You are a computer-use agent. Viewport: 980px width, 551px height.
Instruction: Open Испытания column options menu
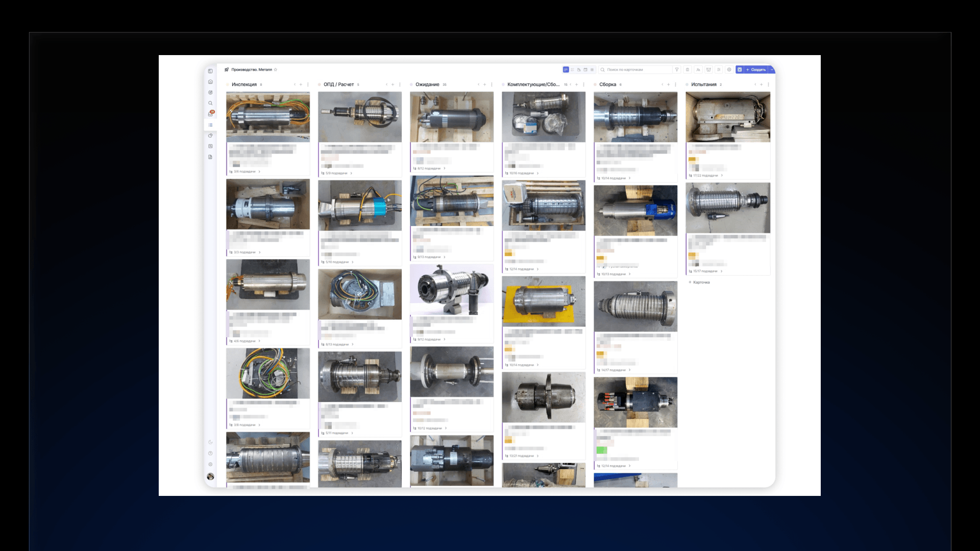tap(768, 85)
